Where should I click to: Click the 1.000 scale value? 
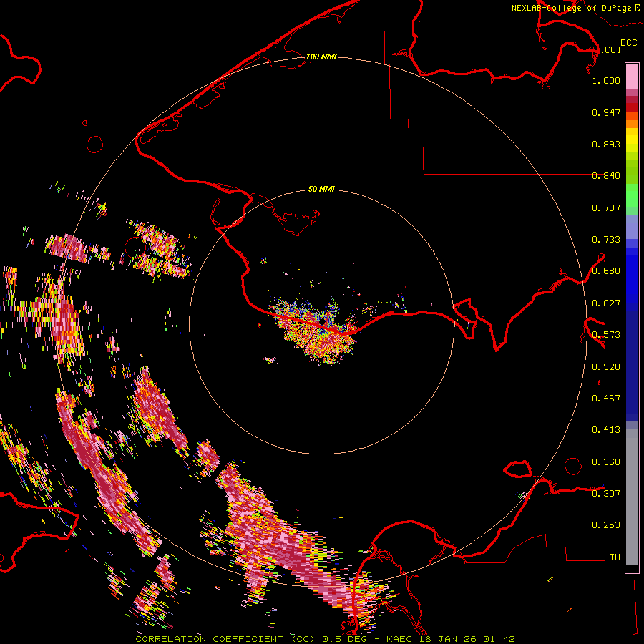(x=606, y=80)
